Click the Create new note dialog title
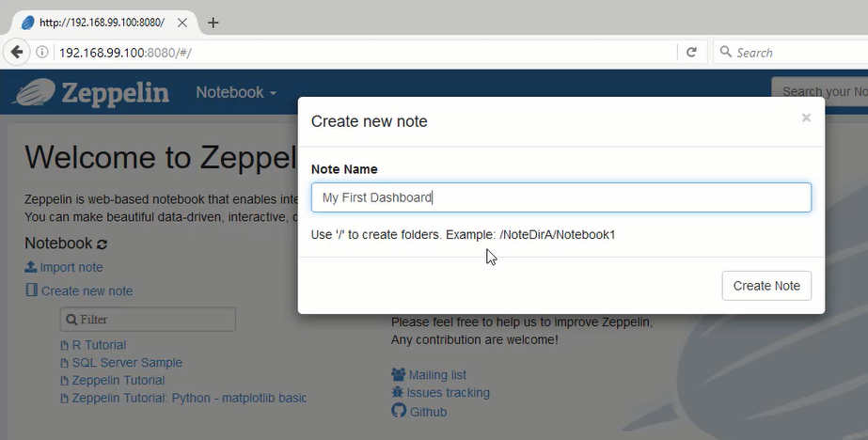Screen dimensions: 868x440 (x=370, y=121)
